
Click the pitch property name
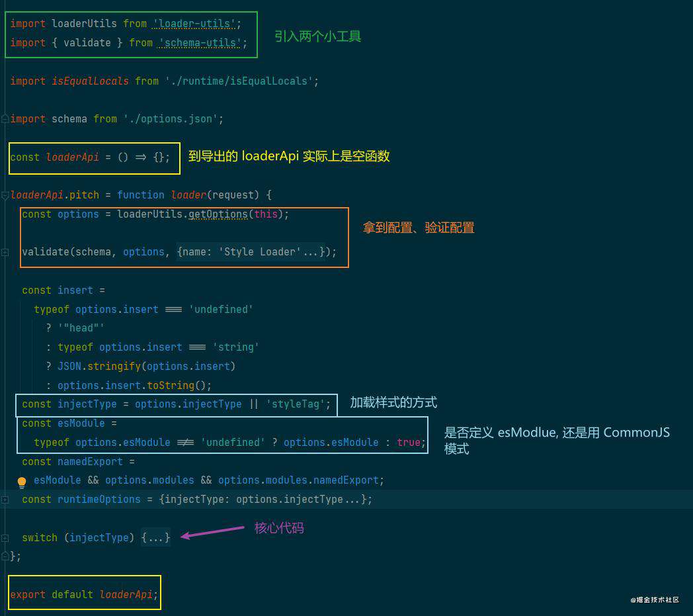point(84,195)
